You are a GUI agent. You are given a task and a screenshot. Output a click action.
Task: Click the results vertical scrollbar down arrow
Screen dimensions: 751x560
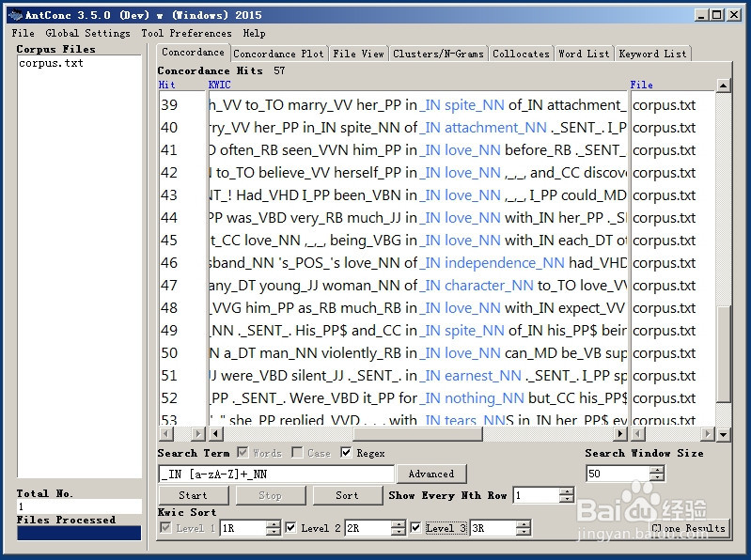pyautogui.click(x=723, y=434)
